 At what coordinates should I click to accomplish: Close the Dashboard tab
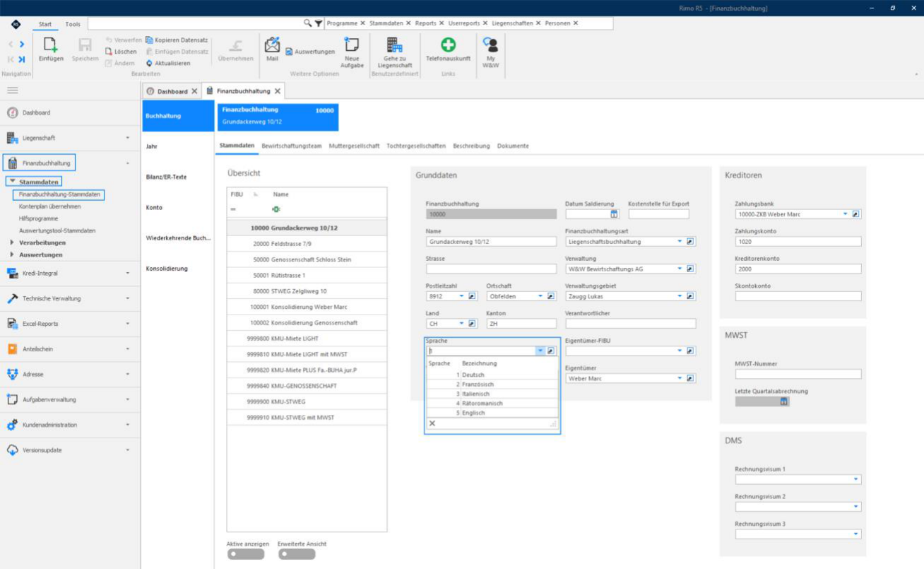[x=194, y=91]
